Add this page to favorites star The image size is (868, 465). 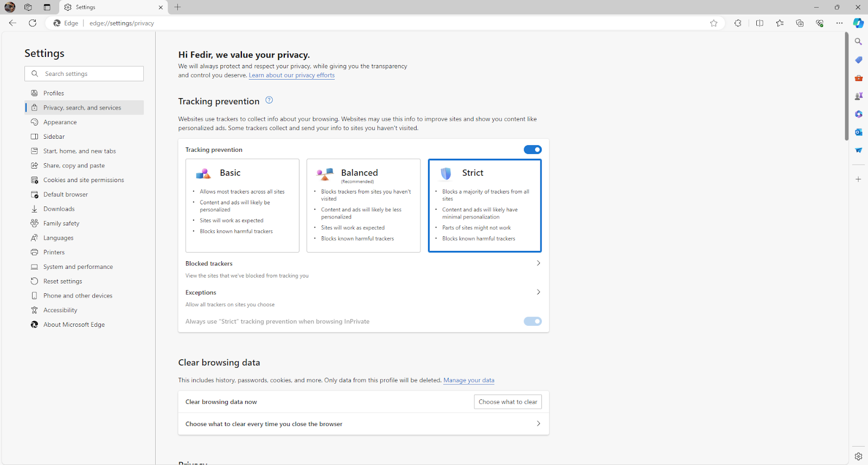pyautogui.click(x=713, y=23)
